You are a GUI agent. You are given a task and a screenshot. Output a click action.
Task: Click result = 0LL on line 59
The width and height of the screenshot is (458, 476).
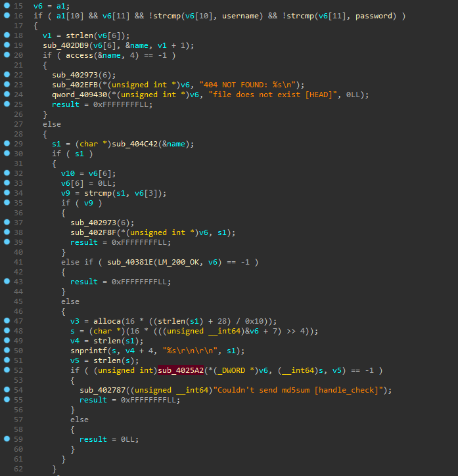point(109,439)
